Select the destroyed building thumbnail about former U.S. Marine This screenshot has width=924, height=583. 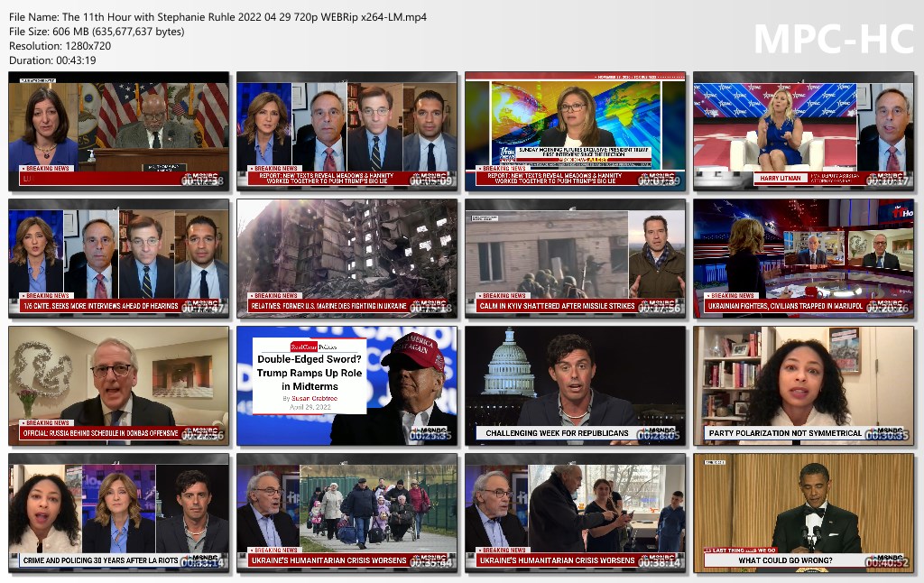coord(347,258)
